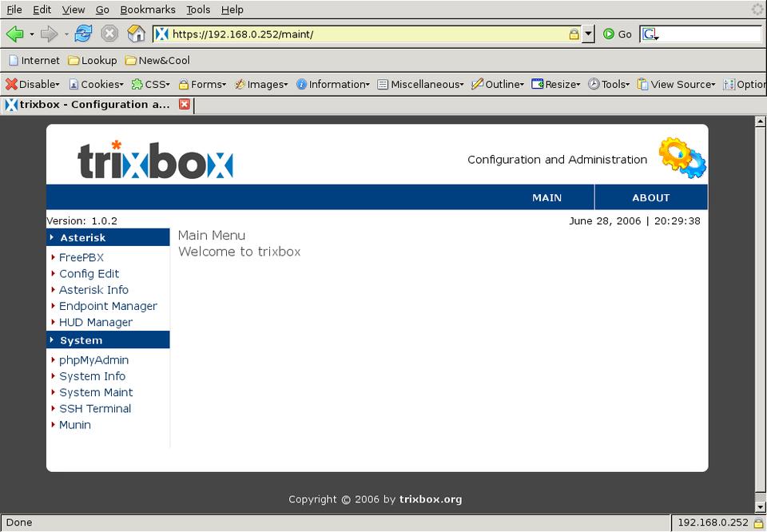Open the Endpoint Manager link

108,306
